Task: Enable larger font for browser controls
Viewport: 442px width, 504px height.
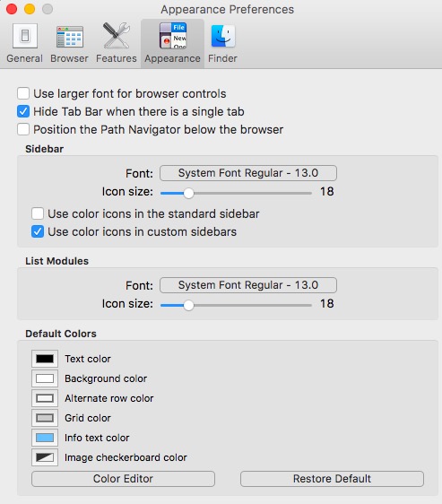Action: 23,93
